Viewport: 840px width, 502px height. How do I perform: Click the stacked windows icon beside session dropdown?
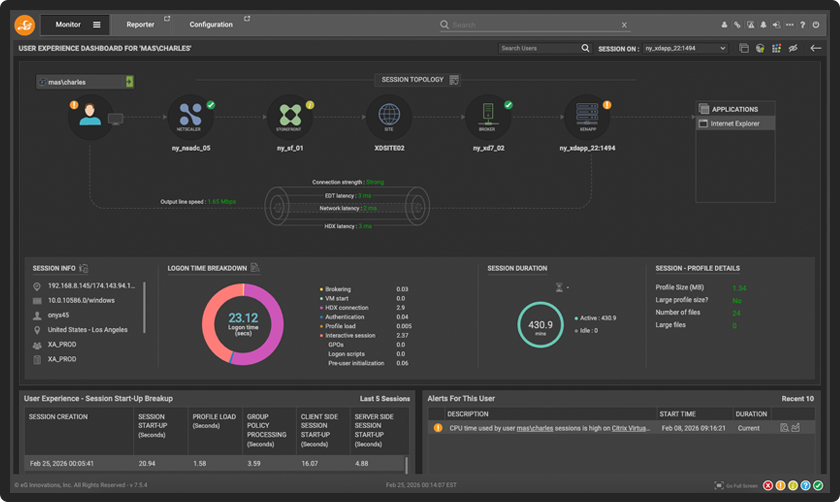pos(744,48)
